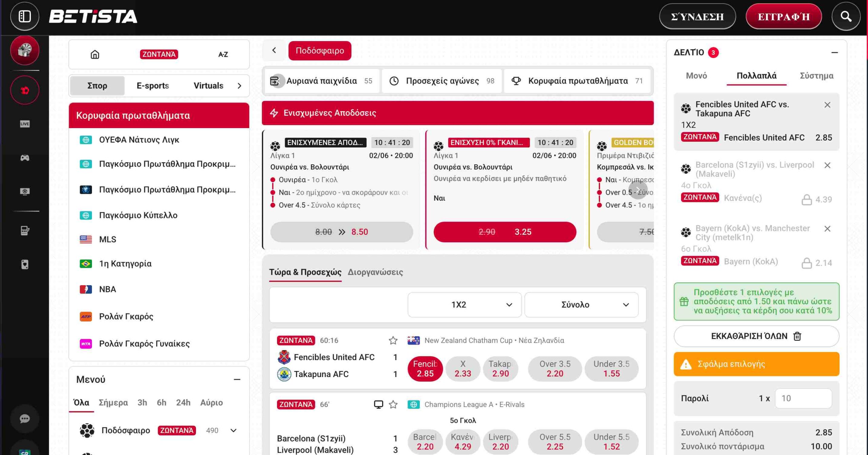
Task: Open the virtual sports monitor sidebar icon
Action: 25,191
